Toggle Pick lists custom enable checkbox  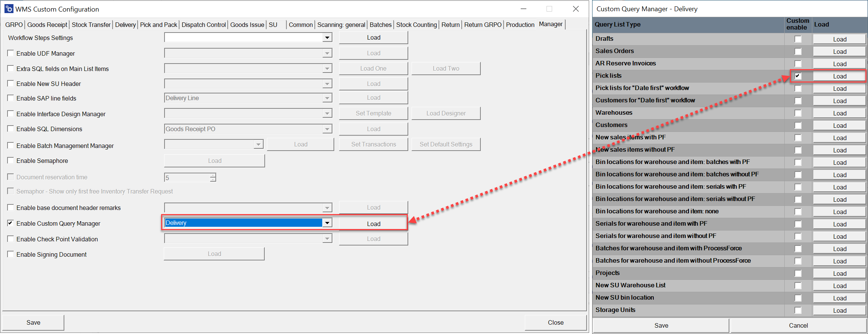tap(798, 76)
